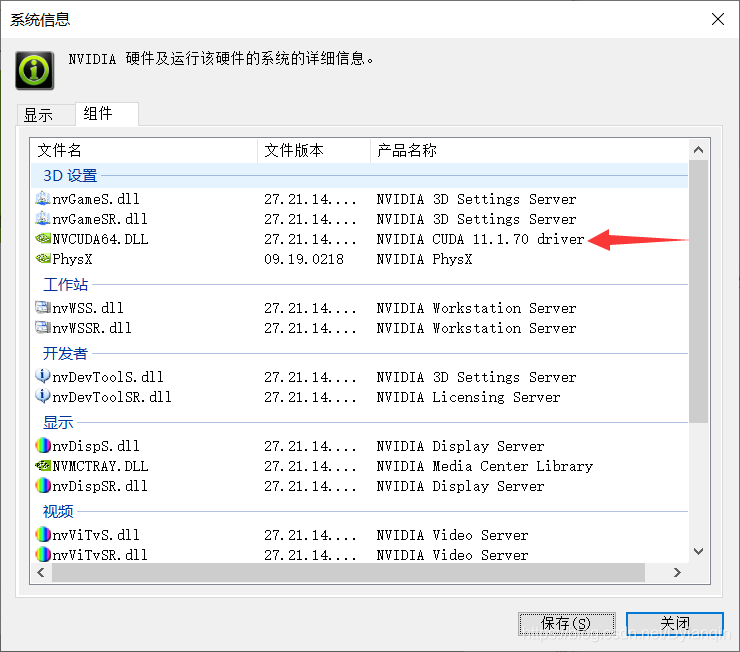Click the nvDispS.dll rainbow icon

point(43,445)
